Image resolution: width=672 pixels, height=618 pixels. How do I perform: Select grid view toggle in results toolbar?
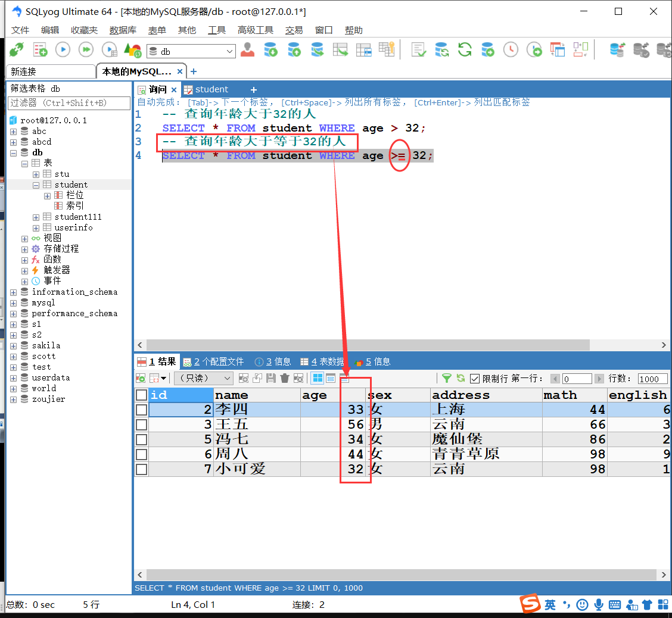[x=316, y=378]
